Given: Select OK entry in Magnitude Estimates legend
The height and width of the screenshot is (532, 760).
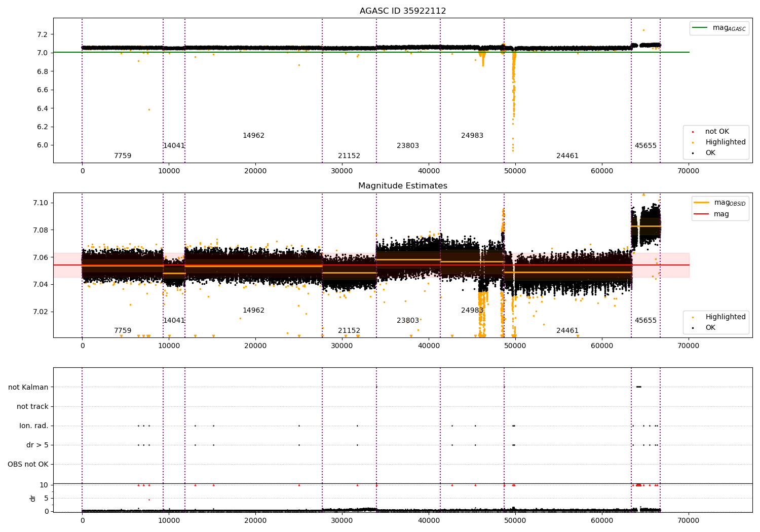Looking at the screenshot, I should (710, 328).
